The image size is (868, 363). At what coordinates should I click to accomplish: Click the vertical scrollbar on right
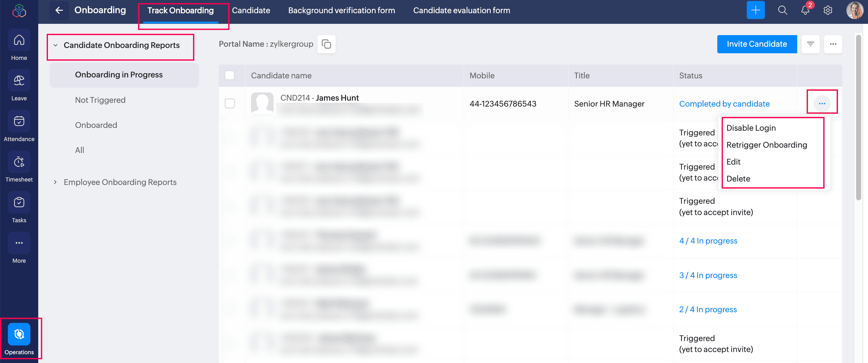click(858, 118)
